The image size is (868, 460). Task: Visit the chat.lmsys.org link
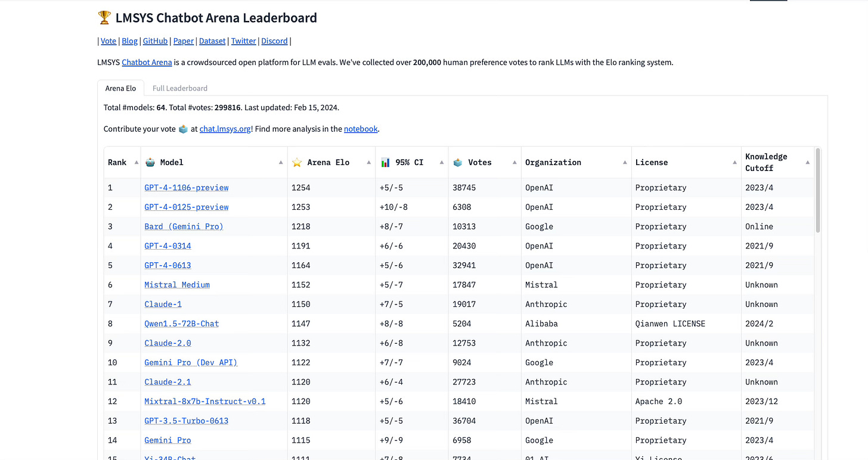pos(225,129)
